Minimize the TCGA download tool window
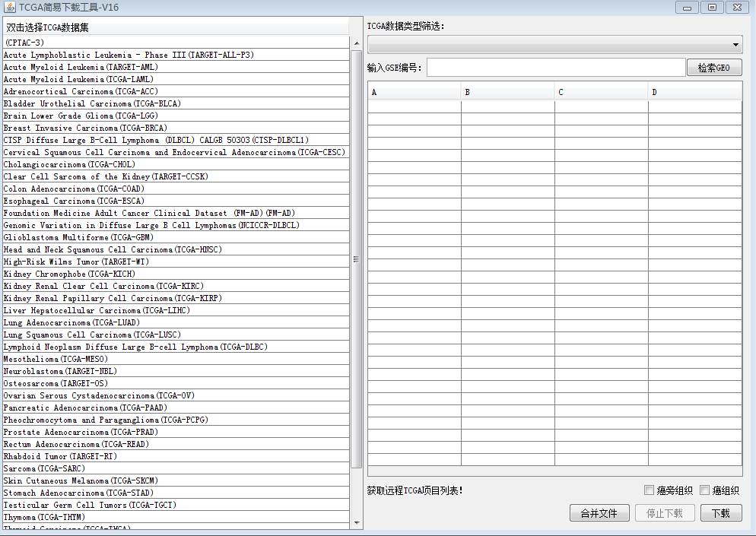 click(687, 8)
